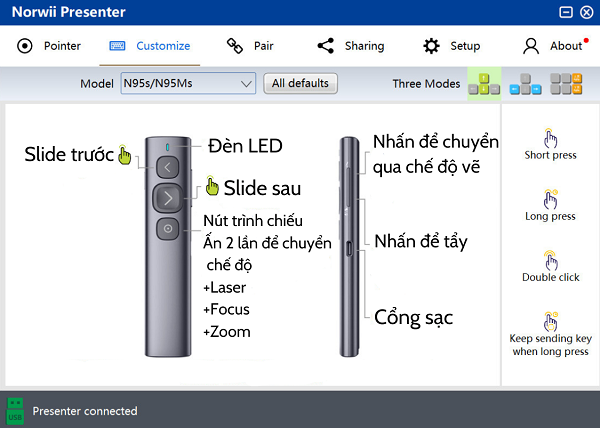Expand the Model dropdown N95s/N95Ms
The height and width of the screenshot is (428, 600).
(188, 84)
